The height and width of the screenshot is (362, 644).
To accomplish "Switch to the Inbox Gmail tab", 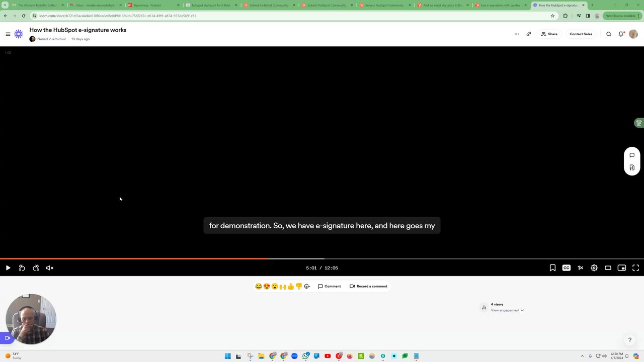I will pos(95,5).
